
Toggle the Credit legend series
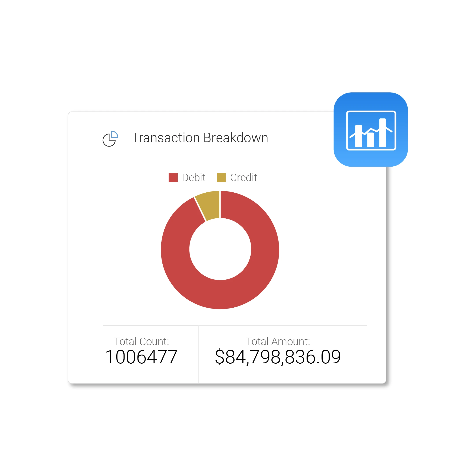237,178
